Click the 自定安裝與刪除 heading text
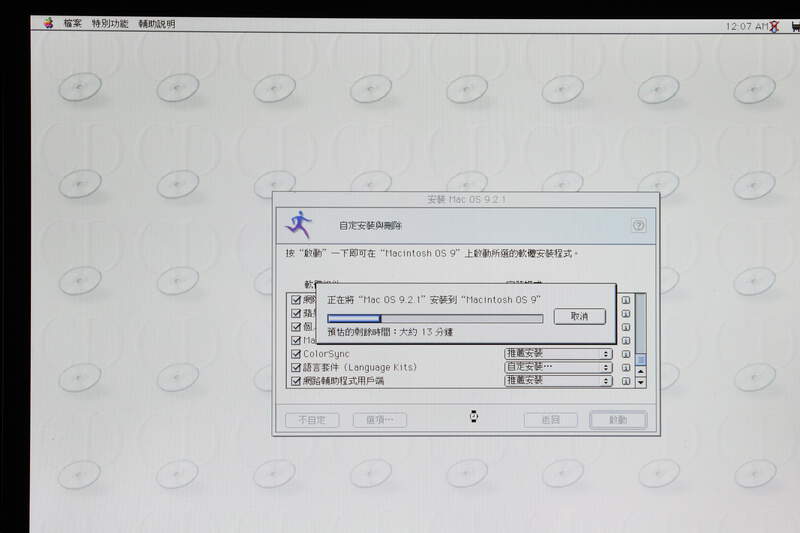This screenshot has width=800, height=533. tap(370, 225)
